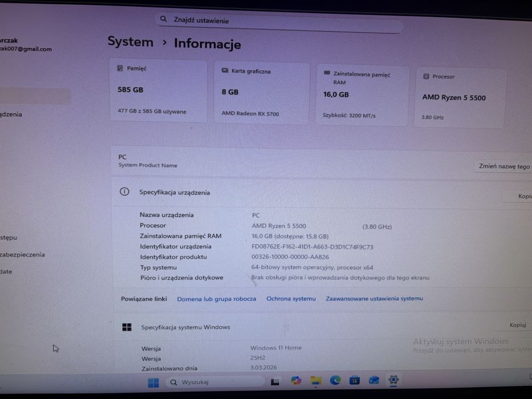Open the Procesor AMD Ryzen 5 5500 card
This screenshot has height=399, width=532.
(x=460, y=97)
